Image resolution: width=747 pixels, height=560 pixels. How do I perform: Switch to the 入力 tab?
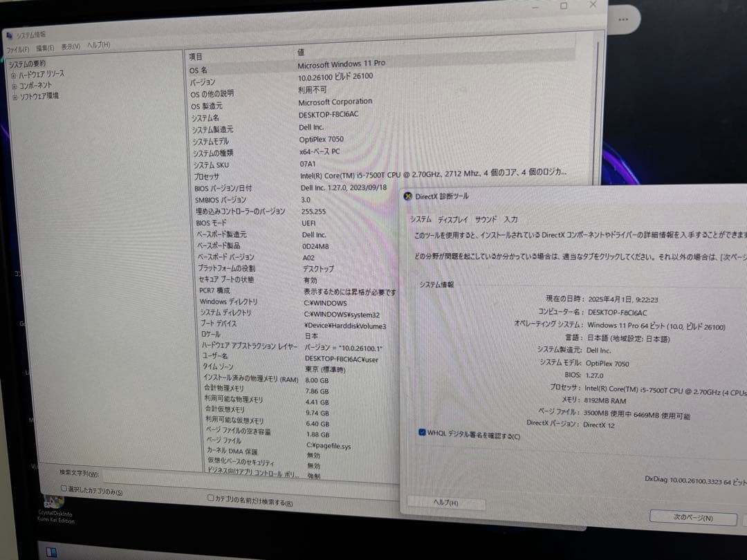(510, 220)
